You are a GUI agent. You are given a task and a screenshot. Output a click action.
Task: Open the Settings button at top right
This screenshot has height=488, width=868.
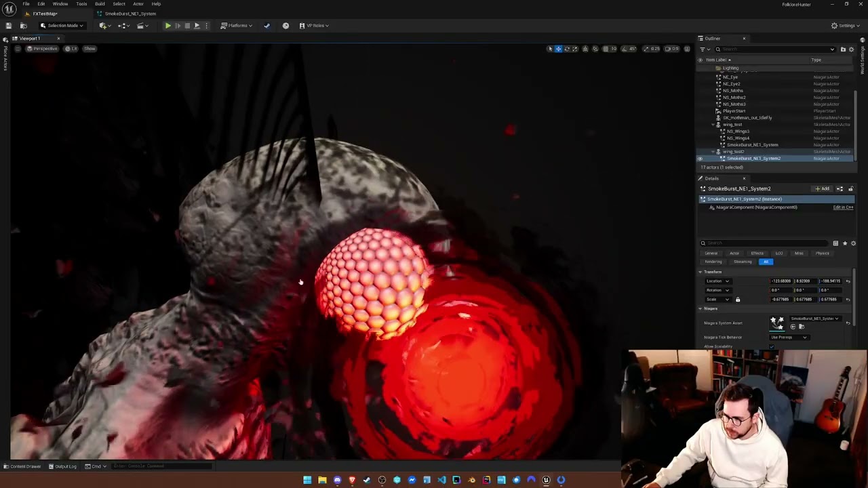pyautogui.click(x=844, y=26)
